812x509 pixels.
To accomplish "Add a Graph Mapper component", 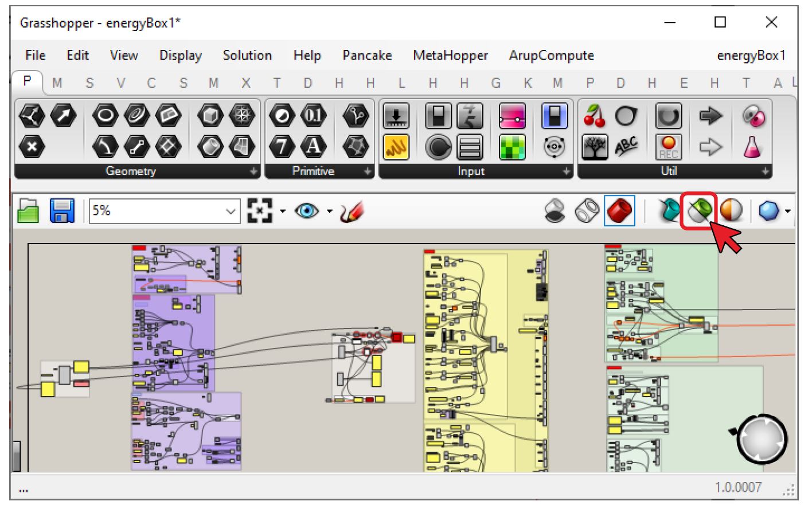I will (x=396, y=147).
